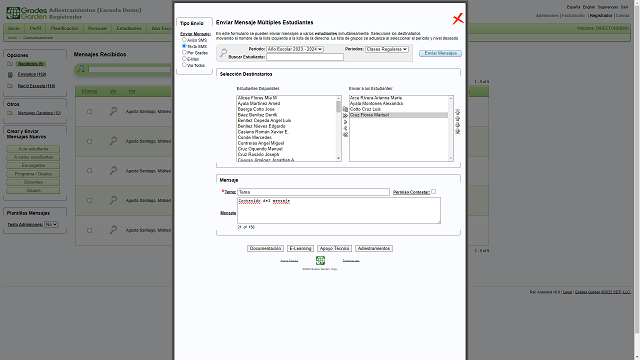Click the Grupos button

pos(33,191)
